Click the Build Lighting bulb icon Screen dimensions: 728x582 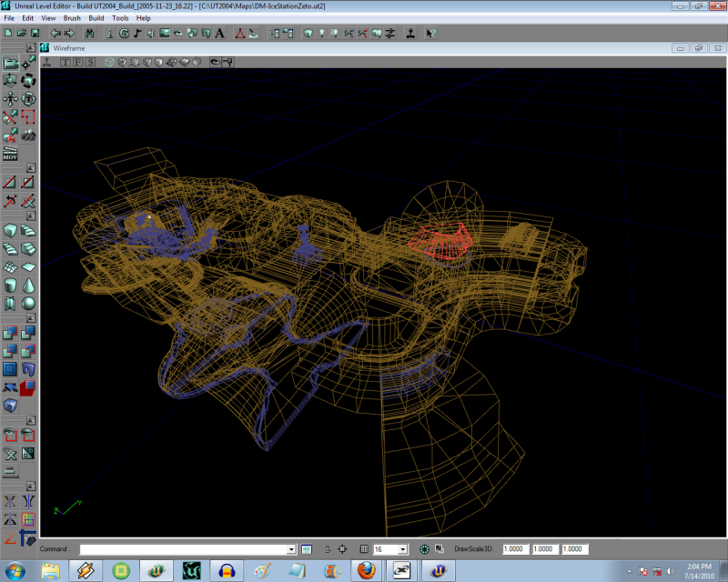[321, 33]
